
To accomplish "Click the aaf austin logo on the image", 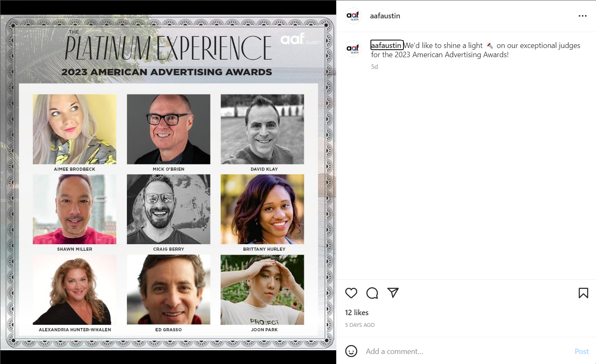I will click(301, 39).
